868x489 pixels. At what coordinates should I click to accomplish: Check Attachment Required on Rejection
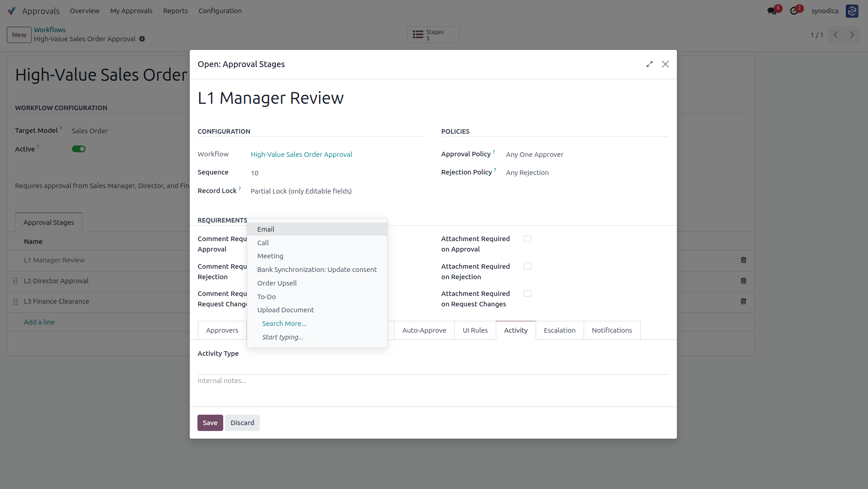(x=527, y=266)
